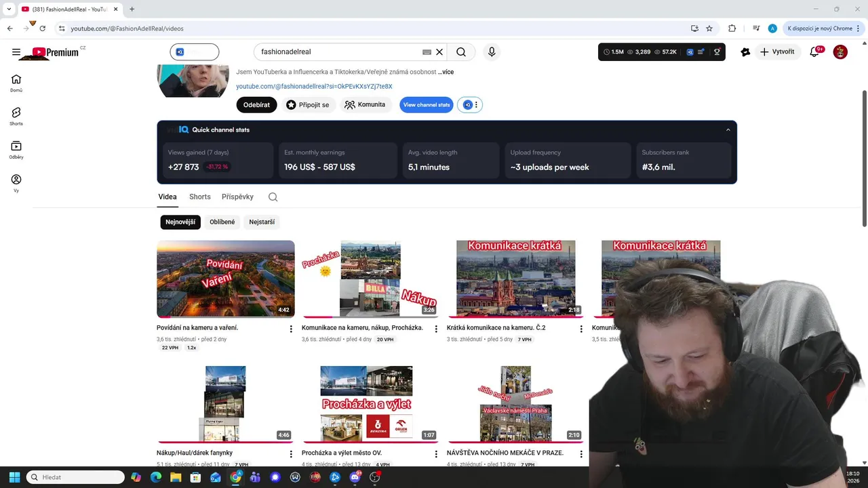Open vidIQ list icon in the stats bar
Image resolution: width=868 pixels, height=488 pixels.
[701, 52]
